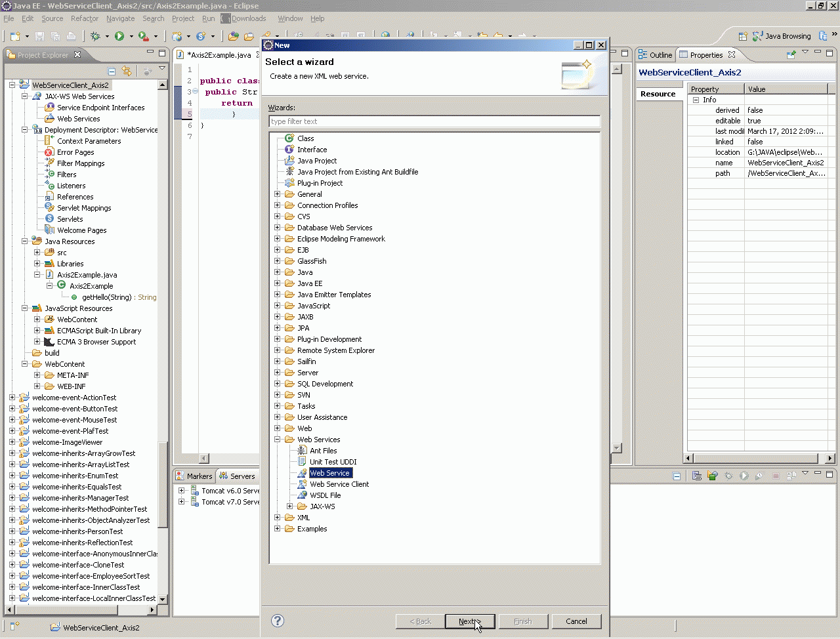840x639 pixels.
Task: Collapse the Info property category
Action: click(696, 100)
